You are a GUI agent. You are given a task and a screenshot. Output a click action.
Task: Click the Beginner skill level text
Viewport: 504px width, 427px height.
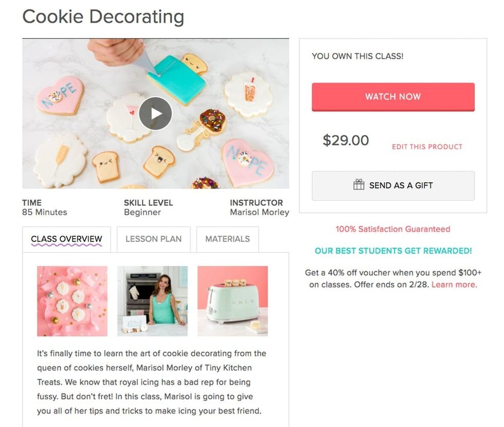coord(142,212)
